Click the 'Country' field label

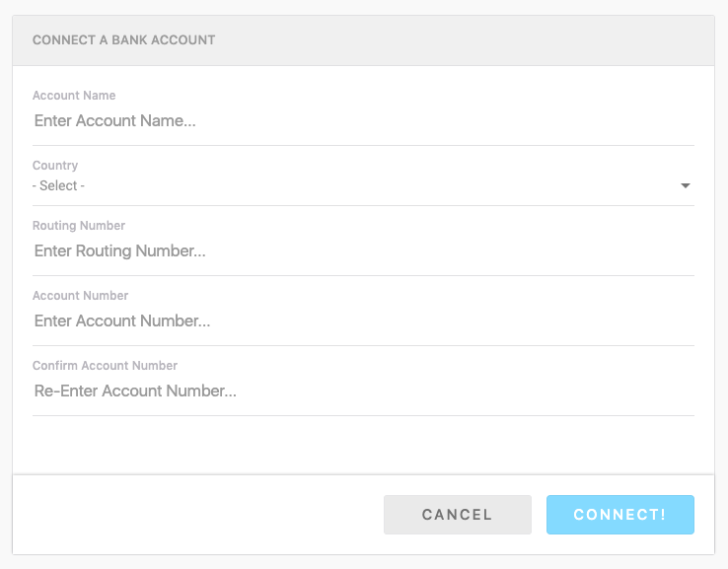(x=55, y=166)
